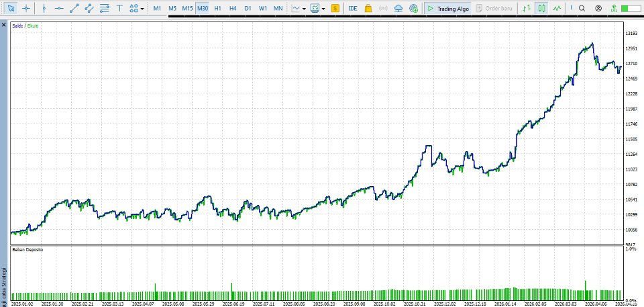The width and height of the screenshot is (644, 307).
Task: Close the strategy tester panel
Action: click(x=4, y=25)
